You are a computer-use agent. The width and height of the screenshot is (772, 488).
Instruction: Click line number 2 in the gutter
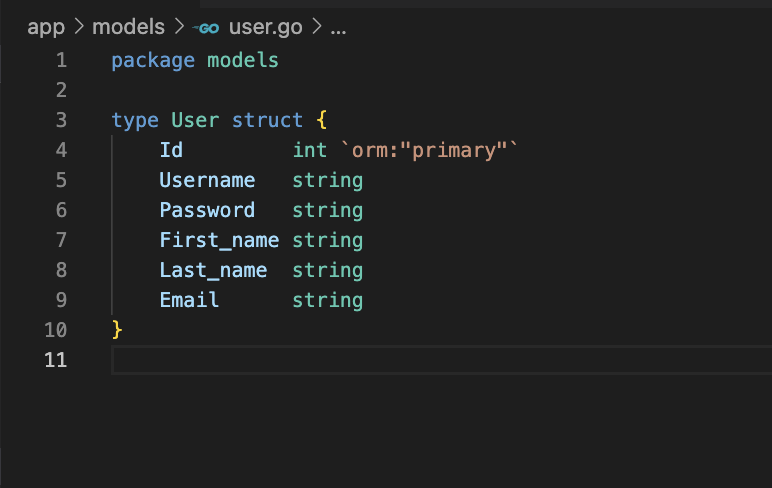coord(62,91)
